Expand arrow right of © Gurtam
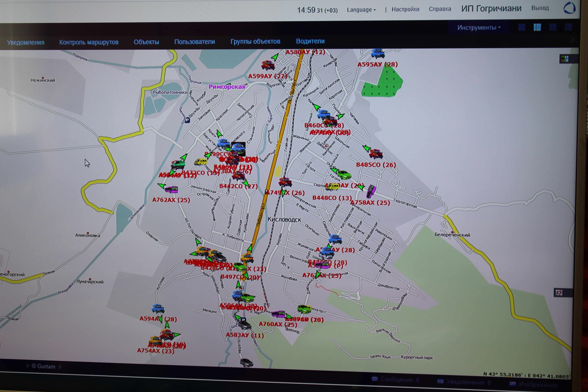The width and height of the screenshot is (588, 392). click(x=60, y=367)
